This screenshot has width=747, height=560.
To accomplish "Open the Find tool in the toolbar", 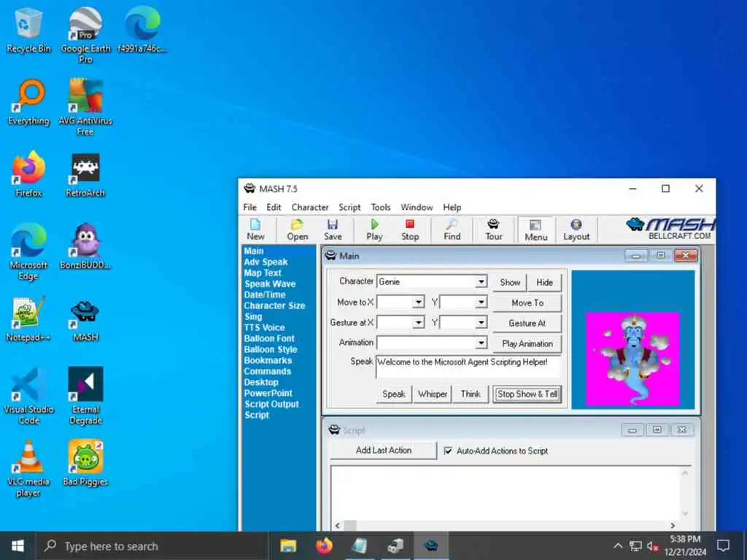I will coord(452,230).
